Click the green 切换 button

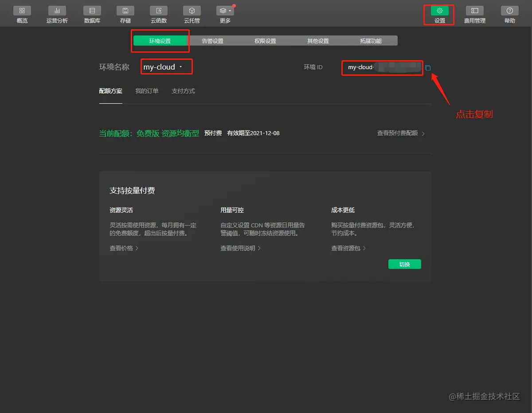pyautogui.click(x=404, y=264)
